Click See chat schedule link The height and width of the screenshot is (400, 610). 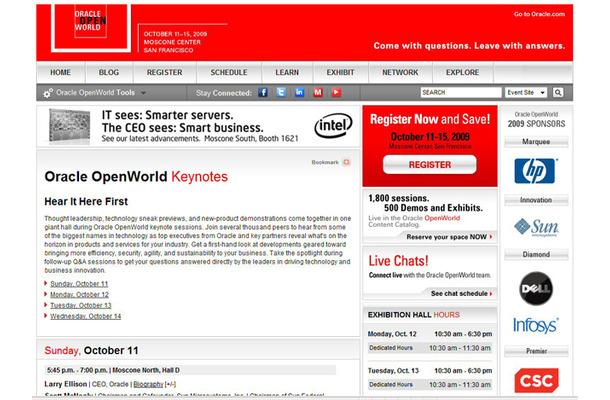461,293
